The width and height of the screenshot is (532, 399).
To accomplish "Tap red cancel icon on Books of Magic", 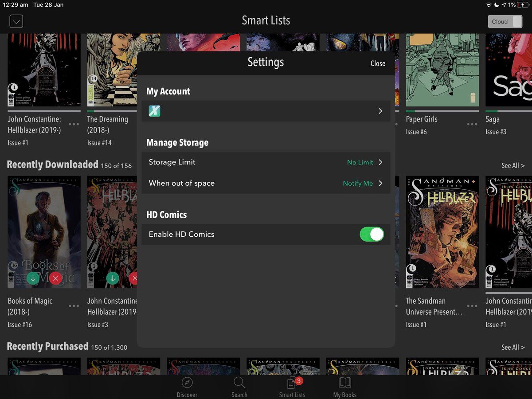I will coord(55,278).
